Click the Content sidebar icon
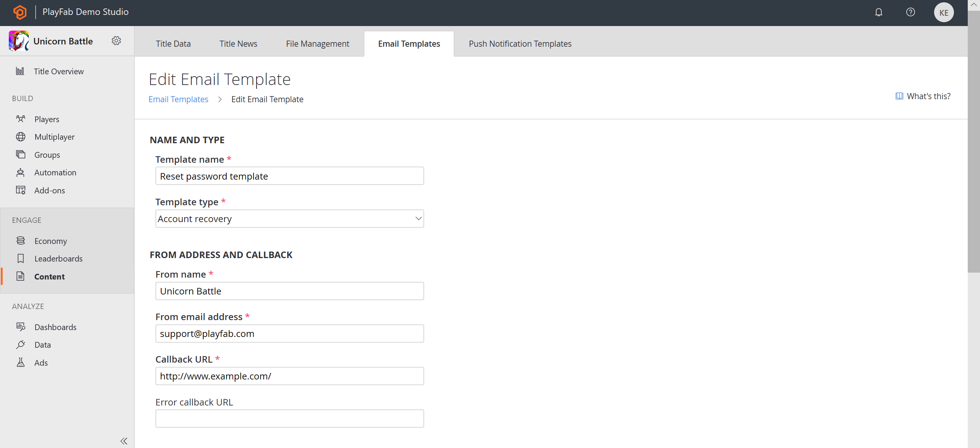Image resolution: width=980 pixels, height=448 pixels. coord(20,276)
